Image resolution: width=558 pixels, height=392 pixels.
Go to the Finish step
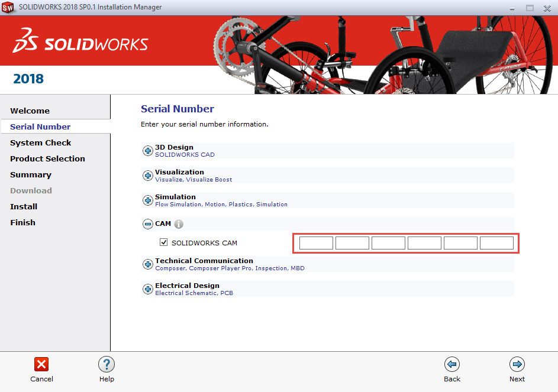(x=22, y=223)
